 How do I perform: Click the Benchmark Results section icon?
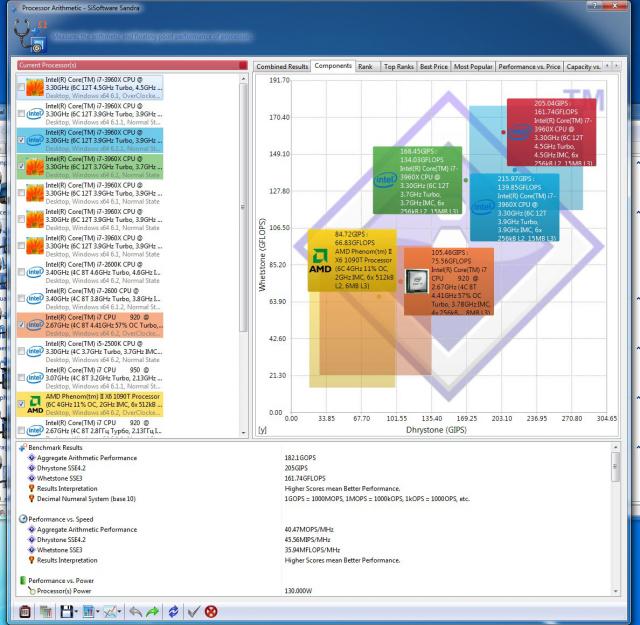click(23, 447)
